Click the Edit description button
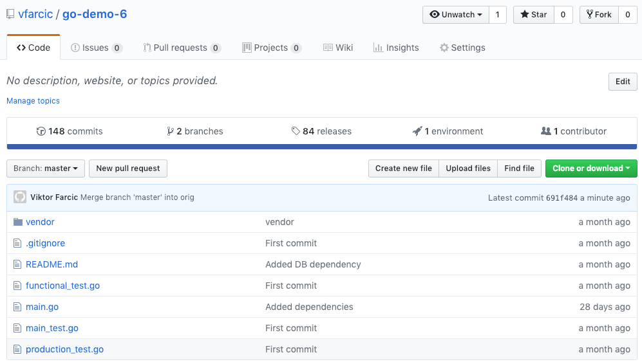The image size is (642, 364). (x=623, y=82)
